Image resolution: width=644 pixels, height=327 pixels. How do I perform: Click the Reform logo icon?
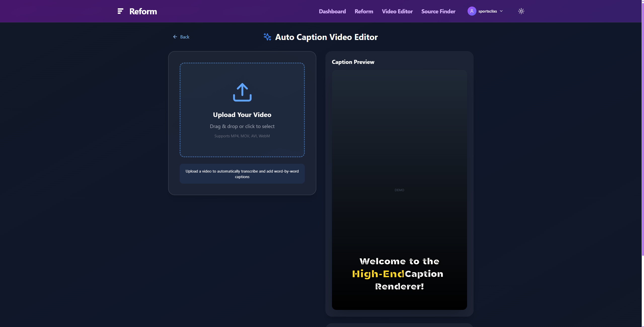120,11
